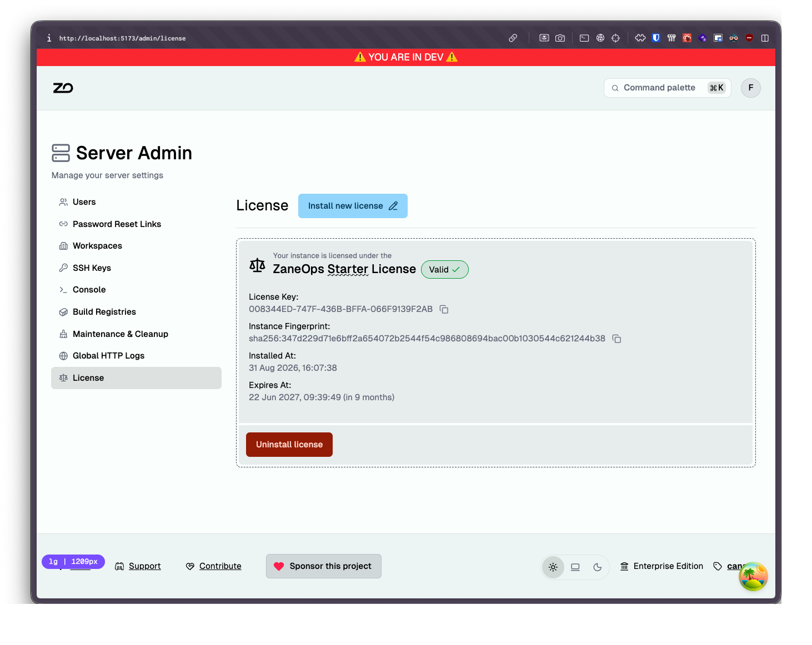Select the License sidebar item

pyautogui.click(x=136, y=378)
